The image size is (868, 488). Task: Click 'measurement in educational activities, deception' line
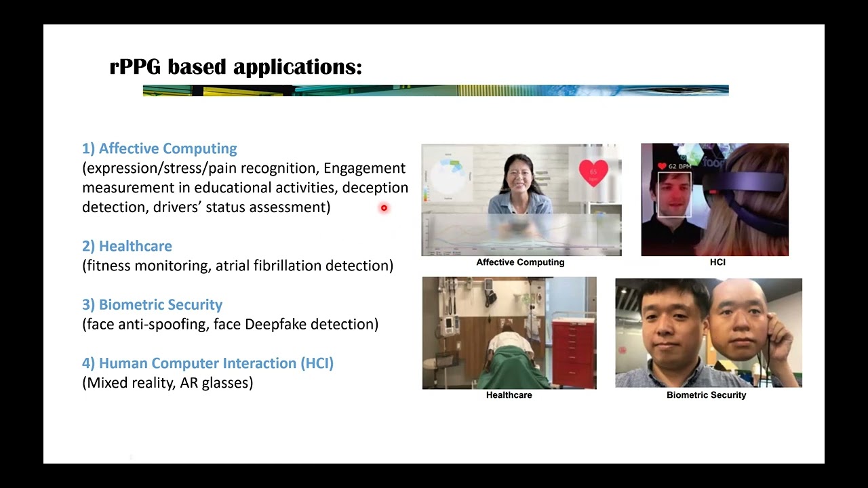click(x=245, y=187)
